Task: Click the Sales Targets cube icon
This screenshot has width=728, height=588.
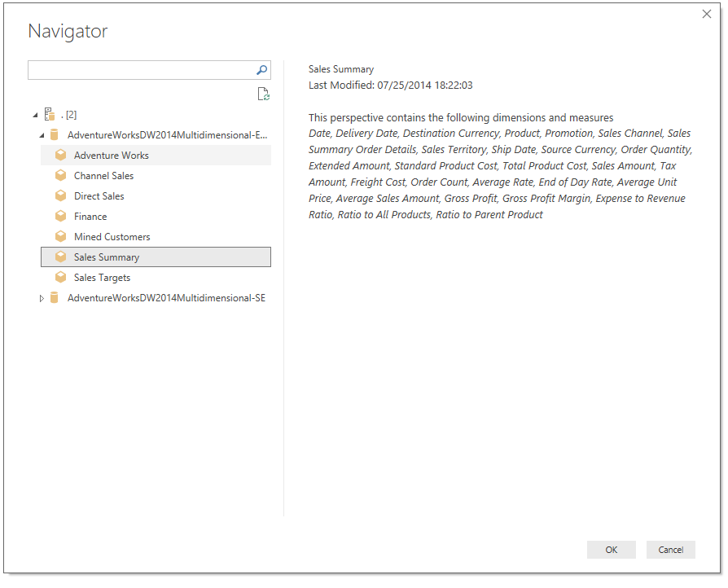Action: click(60, 277)
